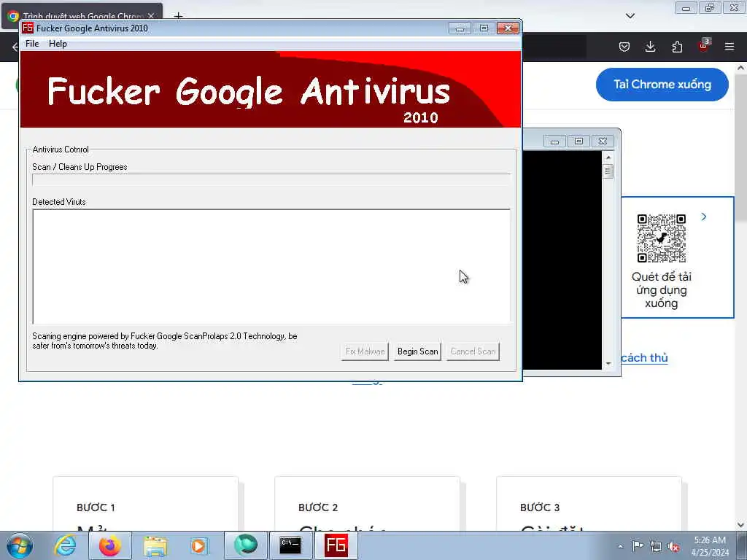Click the red extension icon with badge
The width and height of the screenshot is (747, 560).
704,46
